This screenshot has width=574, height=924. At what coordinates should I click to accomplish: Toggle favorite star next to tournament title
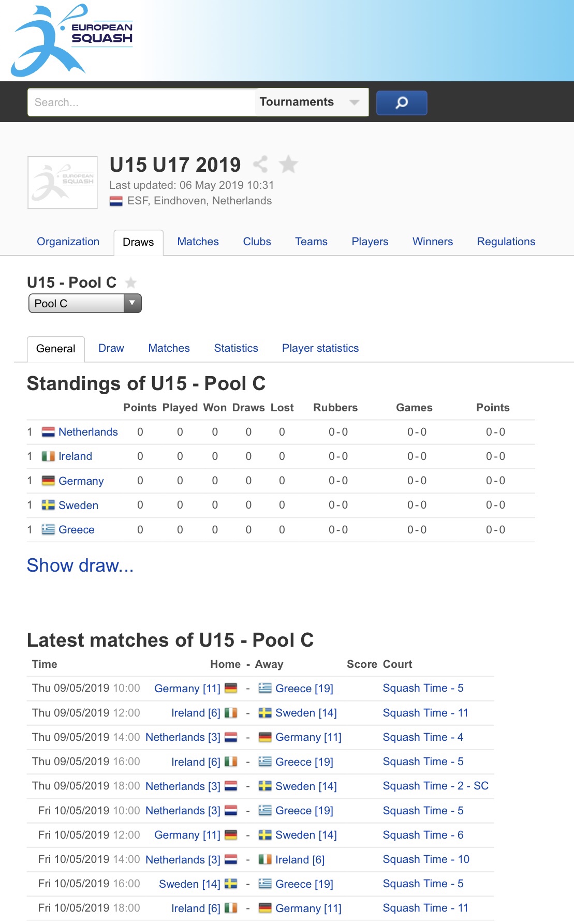point(288,165)
